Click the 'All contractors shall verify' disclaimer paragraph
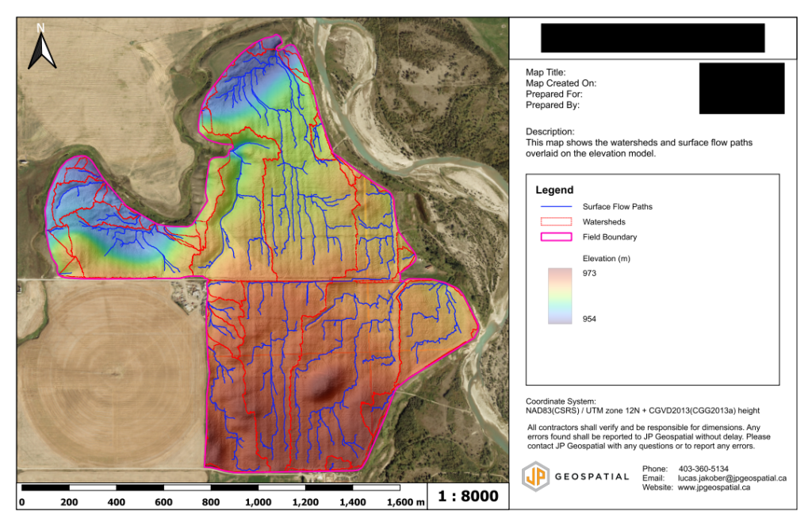The image size is (812, 526). coord(649,437)
